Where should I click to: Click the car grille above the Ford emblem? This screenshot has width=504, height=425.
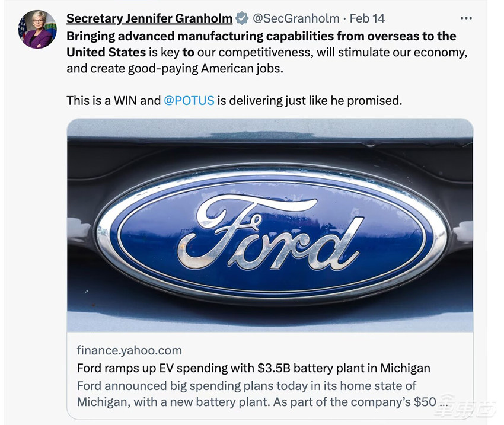(270, 148)
